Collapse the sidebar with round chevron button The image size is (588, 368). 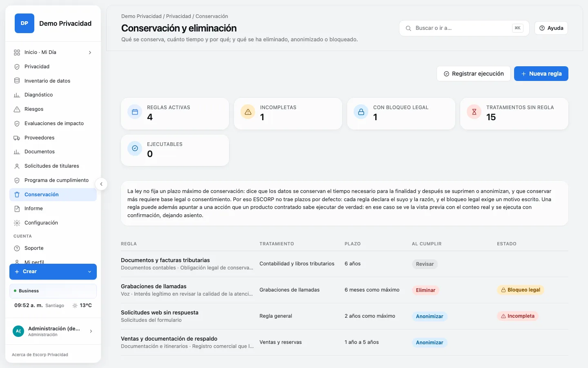tap(101, 184)
